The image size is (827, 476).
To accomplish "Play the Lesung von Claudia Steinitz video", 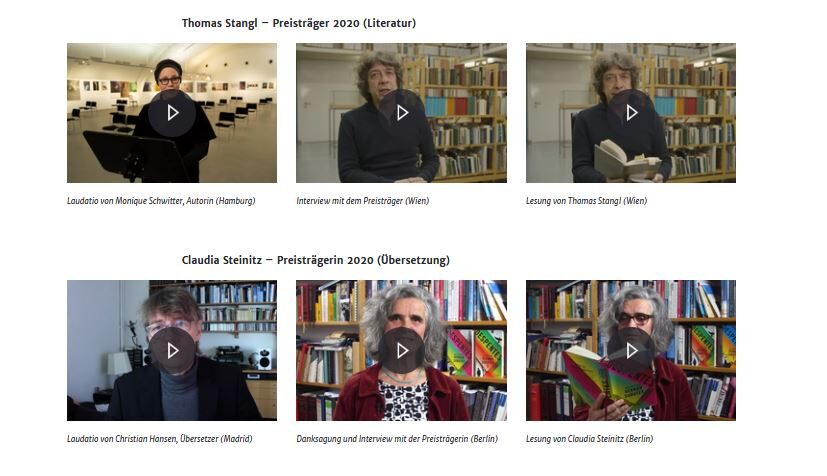I will coord(631,351).
